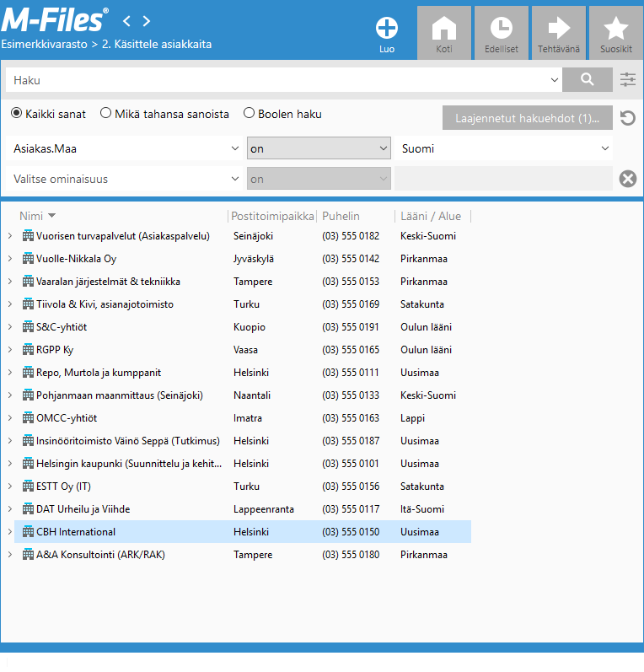644x672 pixels.
Task: Open the Edelliset recent items view
Action: click(501, 33)
